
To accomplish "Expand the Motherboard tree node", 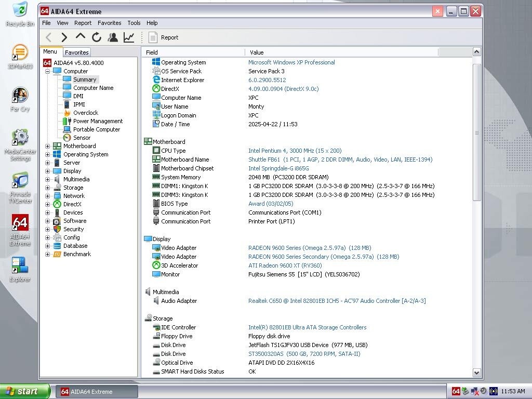I will click(47, 146).
